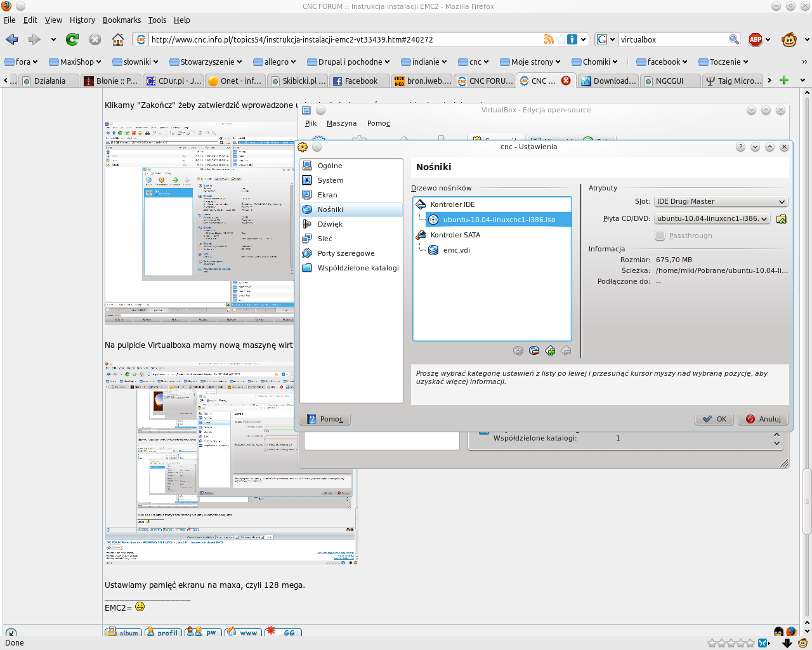Screen dimensions: 812x650
Task: Open a new tab with the green plus icon
Action: tap(784, 81)
